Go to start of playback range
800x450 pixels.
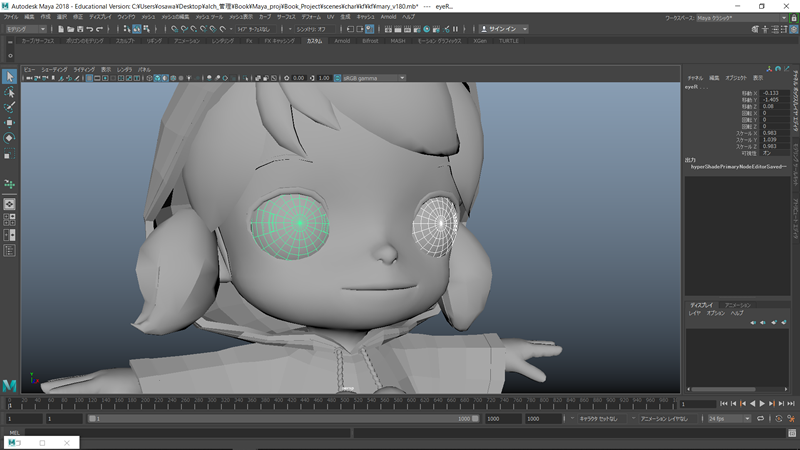(x=723, y=404)
